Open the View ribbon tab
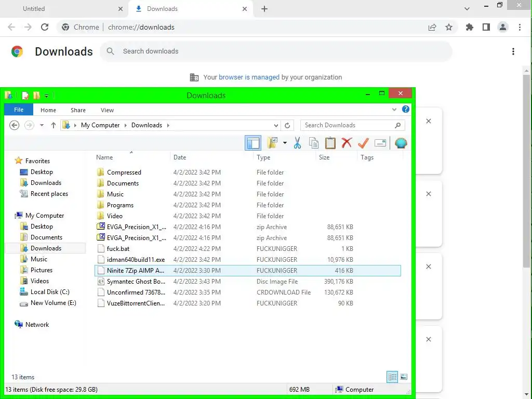 pos(107,110)
